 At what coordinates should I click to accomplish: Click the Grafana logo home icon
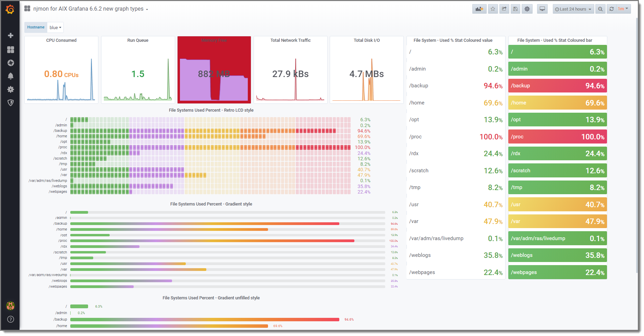click(10, 9)
